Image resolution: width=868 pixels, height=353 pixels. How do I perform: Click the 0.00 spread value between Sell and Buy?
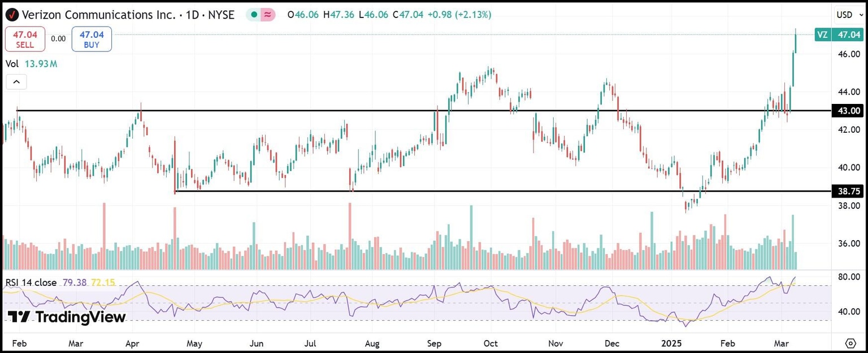pyautogui.click(x=58, y=39)
